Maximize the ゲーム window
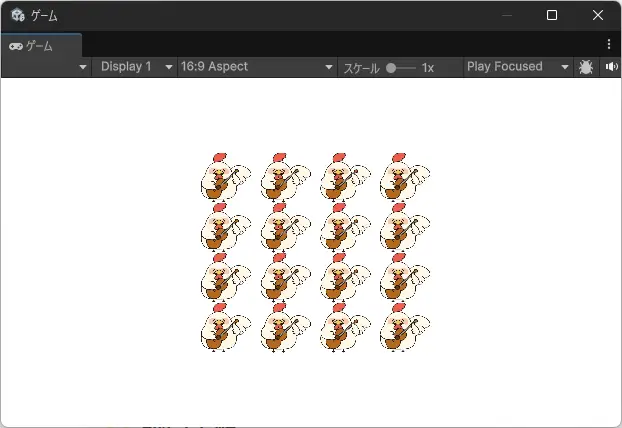Viewport: 622px width, 428px height. point(552,15)
